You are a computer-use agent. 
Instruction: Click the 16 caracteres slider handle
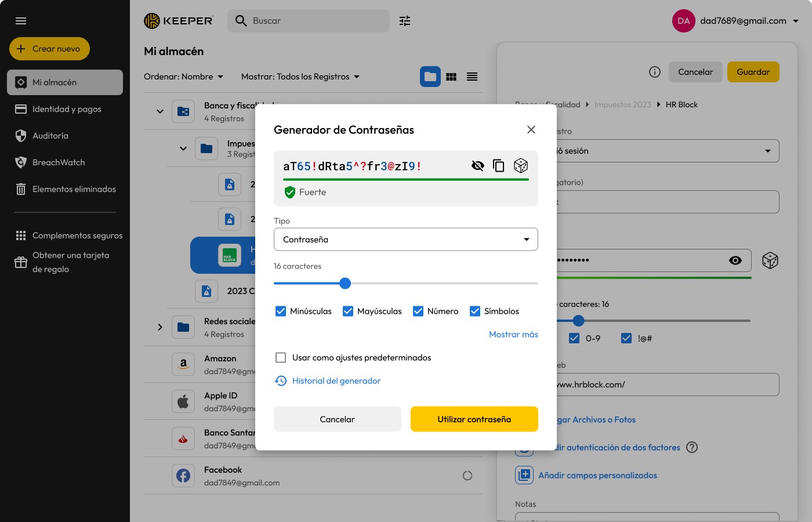click(345, 283)
